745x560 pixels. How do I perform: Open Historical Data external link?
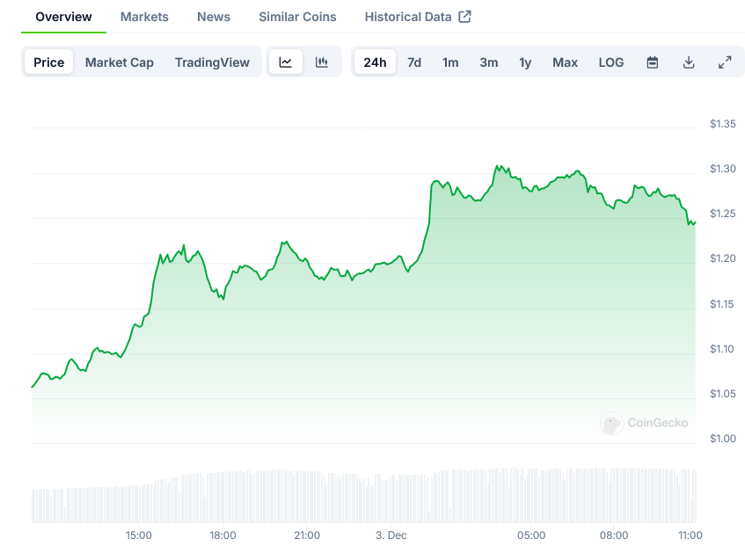tap(418, 17)
